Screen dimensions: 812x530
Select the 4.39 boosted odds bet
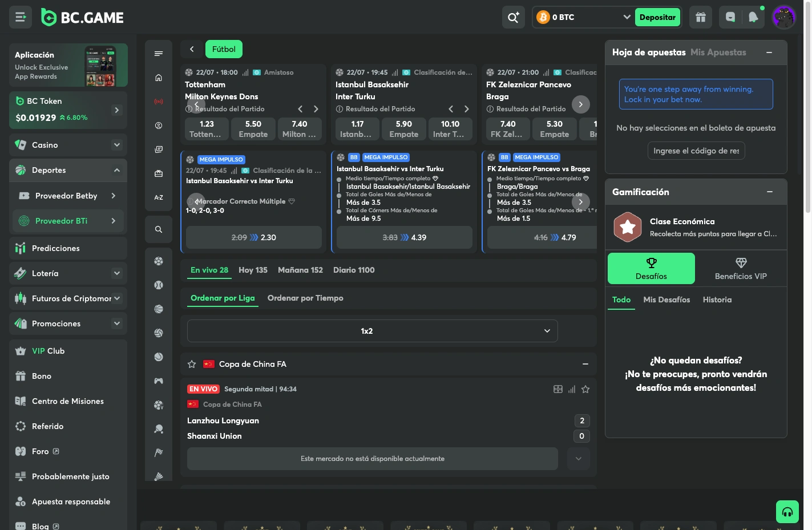coord(405,237)
